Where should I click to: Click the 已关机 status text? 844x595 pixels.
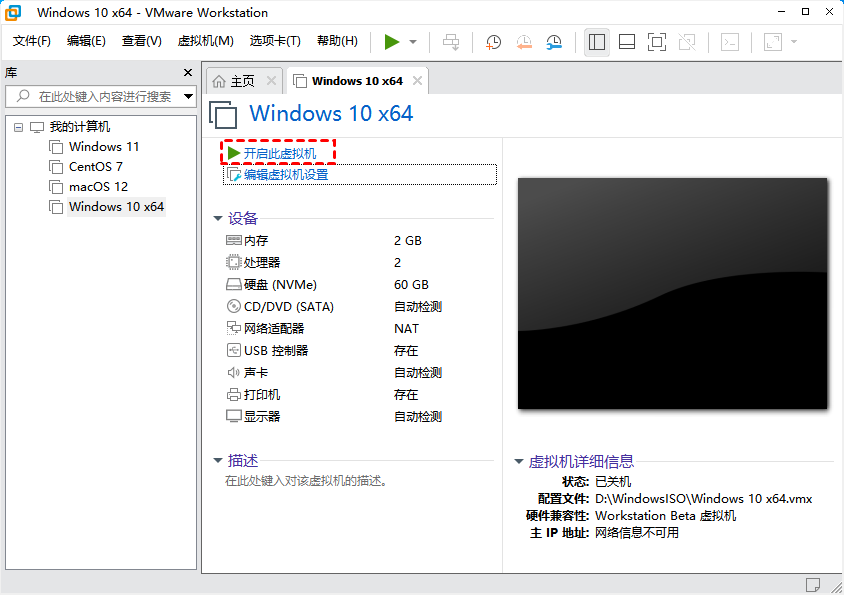point(613,481)
